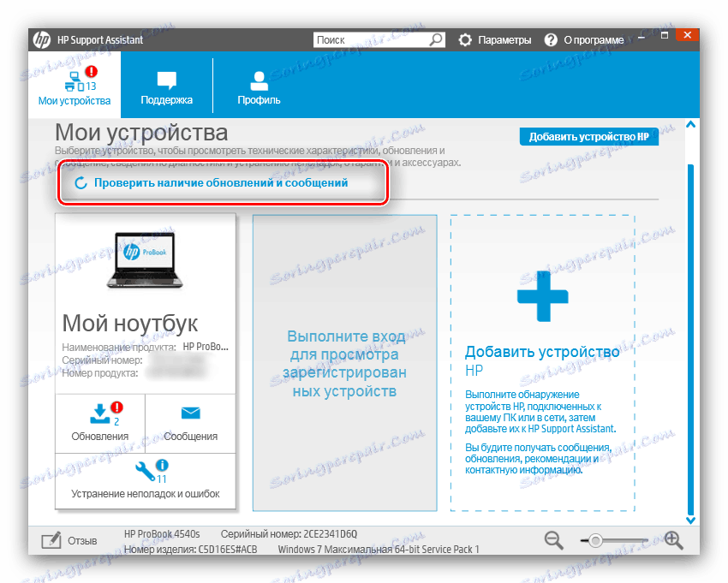Image resolution: width=728 pixels, height=583 pixels.
Task: Adjust the zoom slider handle
Action: (x=596, y=539)
